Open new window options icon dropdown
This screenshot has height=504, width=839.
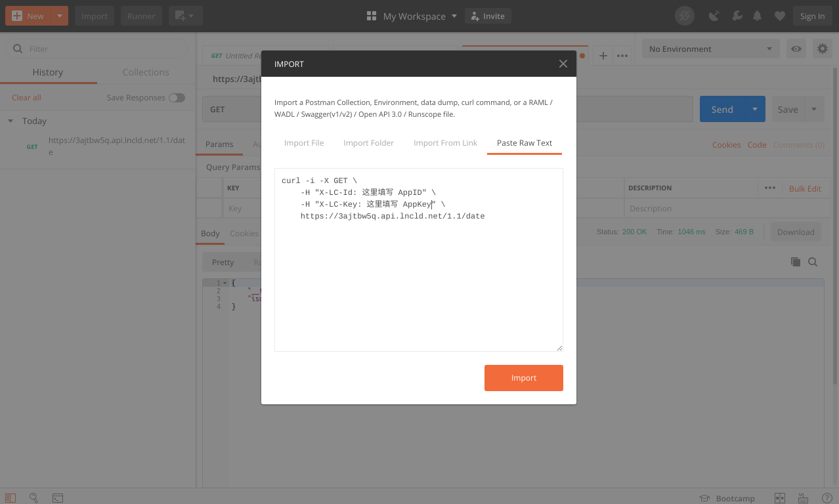(x=185, y=16)
